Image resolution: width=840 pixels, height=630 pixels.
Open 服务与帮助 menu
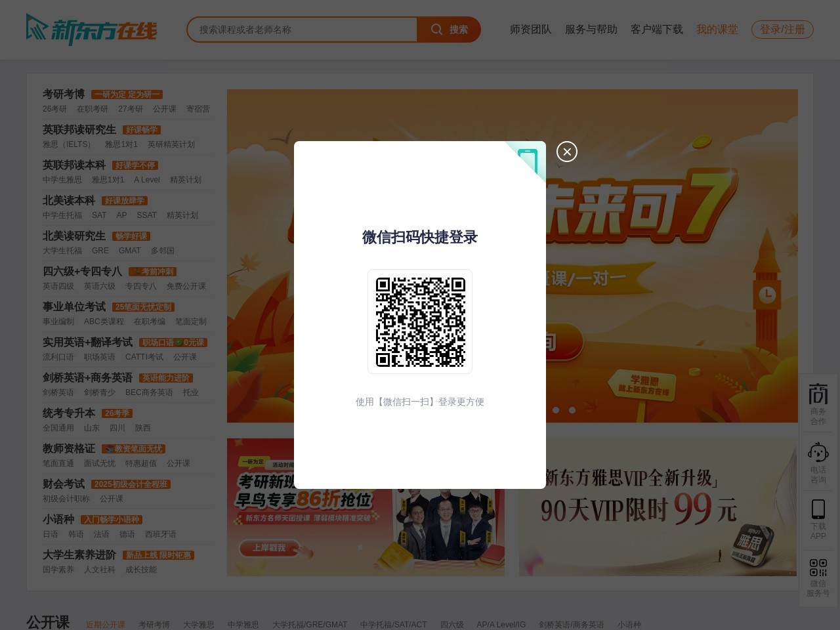point(591,30)
